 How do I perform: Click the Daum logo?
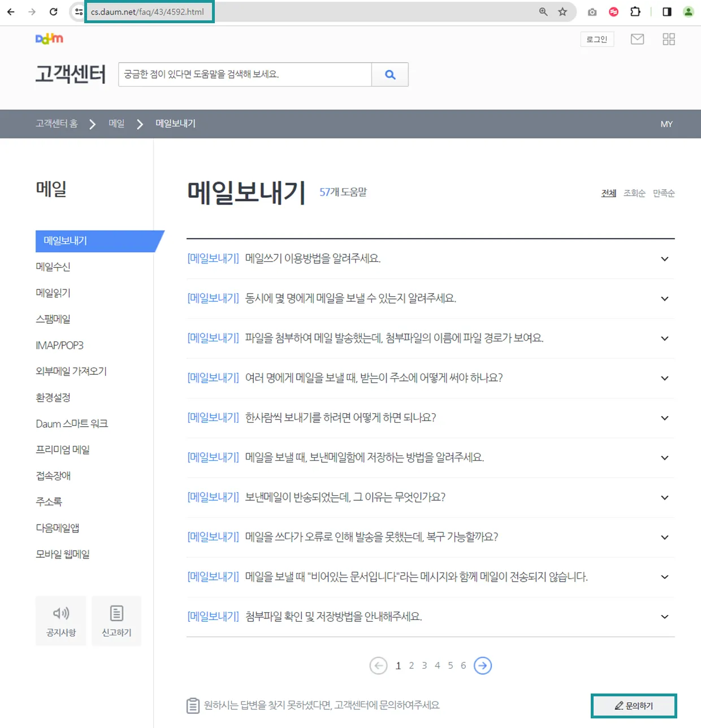coord(49,38)
